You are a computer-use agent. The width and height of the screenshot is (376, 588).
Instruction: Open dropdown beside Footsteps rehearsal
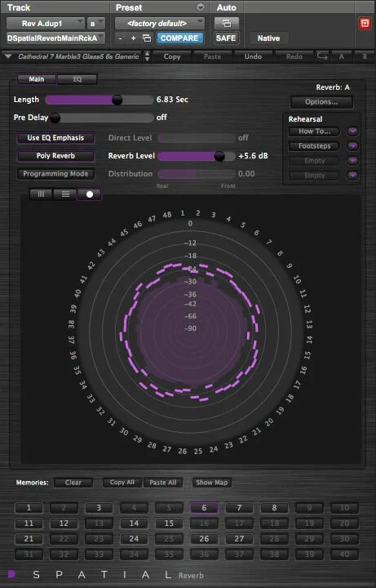(352, 146)
